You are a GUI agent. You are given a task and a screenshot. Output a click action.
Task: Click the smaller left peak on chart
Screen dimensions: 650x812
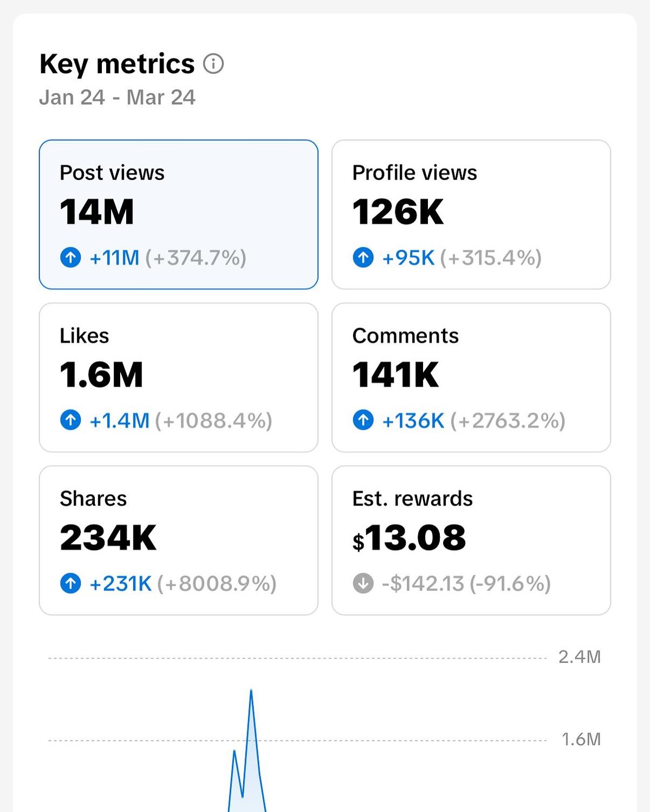point(234,752)
